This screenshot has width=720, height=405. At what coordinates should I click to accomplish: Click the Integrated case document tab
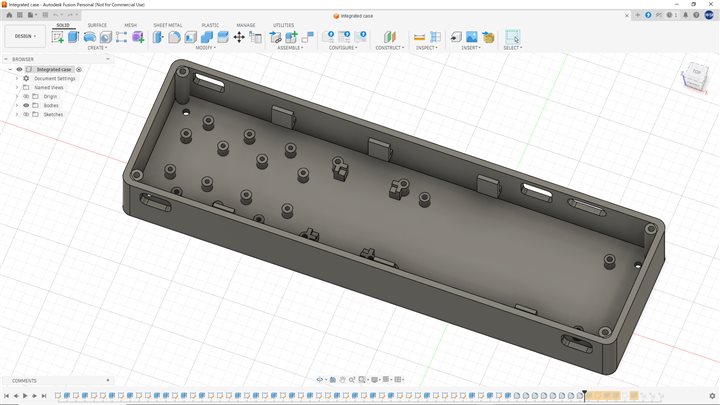[x=353, y=16]
